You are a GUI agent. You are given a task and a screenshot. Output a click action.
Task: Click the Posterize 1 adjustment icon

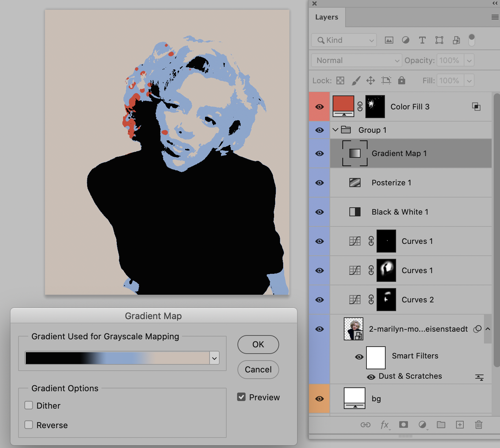(355, 183)
